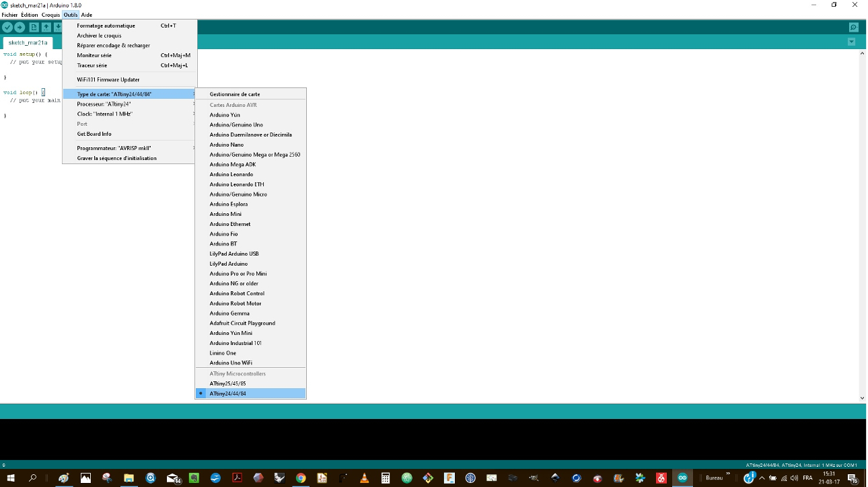Choose Arduino Gemma board
The height and width of the screenshot is (487, 868).
(250, 313)
